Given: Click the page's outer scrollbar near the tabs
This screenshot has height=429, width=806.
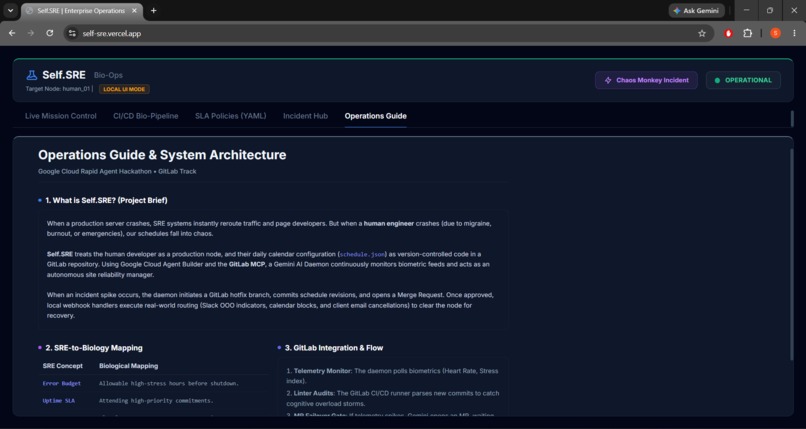Looking at the screenshot, I should click(792, 119).
